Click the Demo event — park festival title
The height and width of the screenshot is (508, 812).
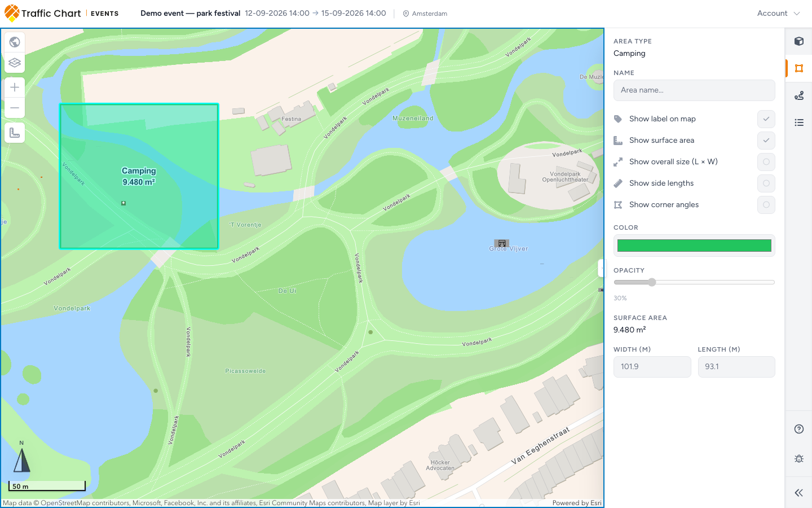point(191,13)
